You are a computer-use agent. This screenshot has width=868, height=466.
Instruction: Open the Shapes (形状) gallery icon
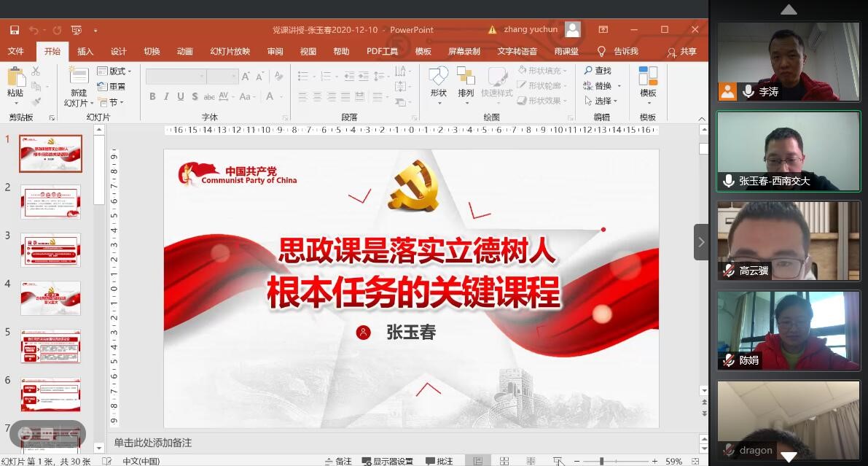[x=438, y=77]
